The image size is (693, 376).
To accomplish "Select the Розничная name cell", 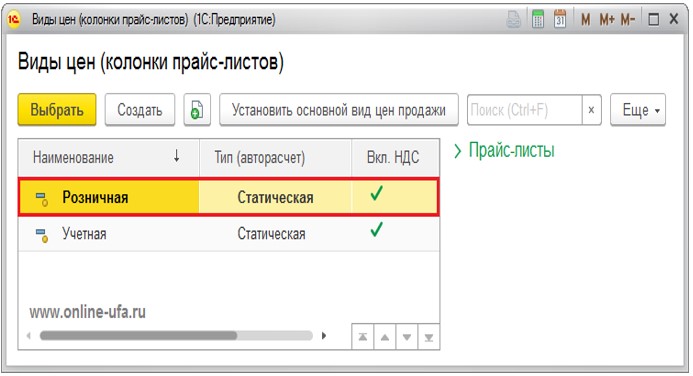I will 109,197.
